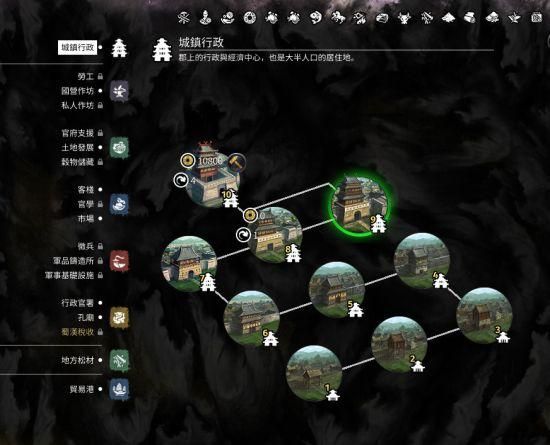Select the level 3 settlement building
550x445 pixels.
pyautogui.click(x=484, y=316)
